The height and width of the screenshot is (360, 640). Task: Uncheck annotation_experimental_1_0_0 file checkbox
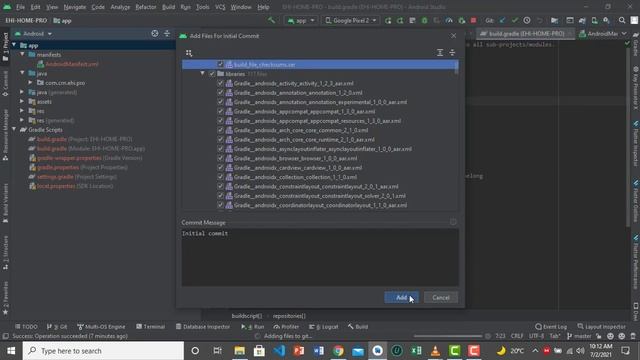tap(220, 102)
